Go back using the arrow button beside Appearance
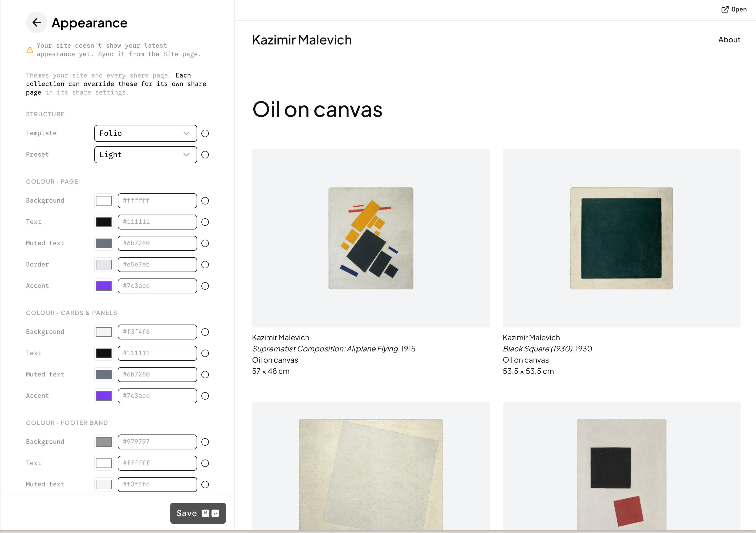Image resolution: width=756 pixels, height=533 pixels. coord(36,22)
